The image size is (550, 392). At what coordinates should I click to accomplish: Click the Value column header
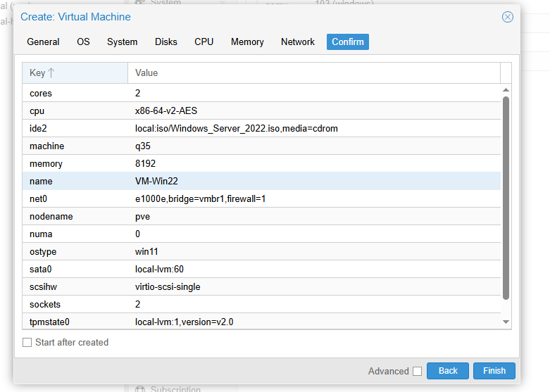pos(313,72)
